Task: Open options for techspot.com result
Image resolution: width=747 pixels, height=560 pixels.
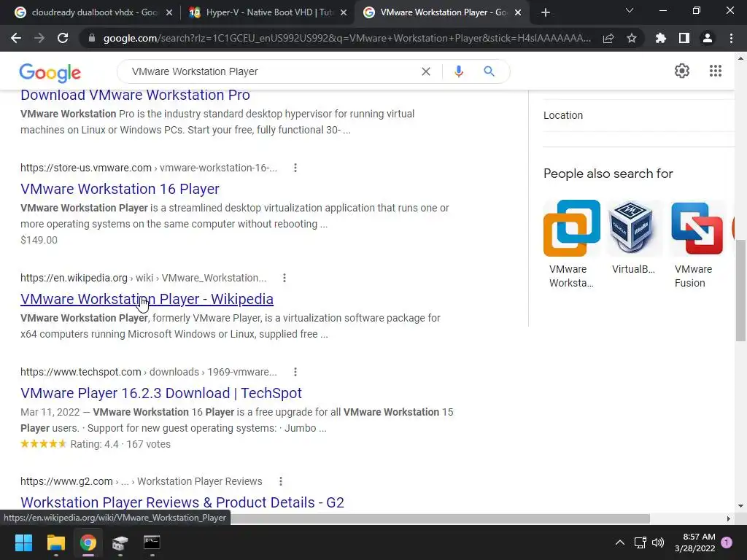Action: (295, 372)
